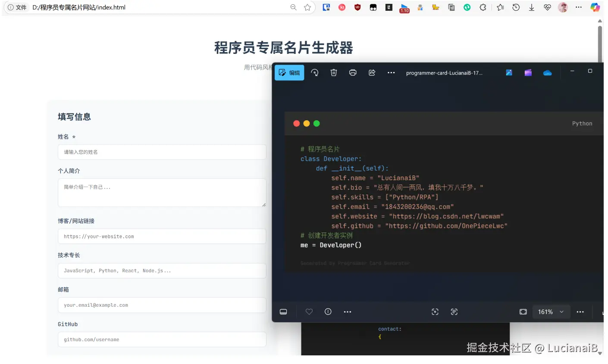
Task: Click the self.email line in the card
Action: tap(392, 207)
